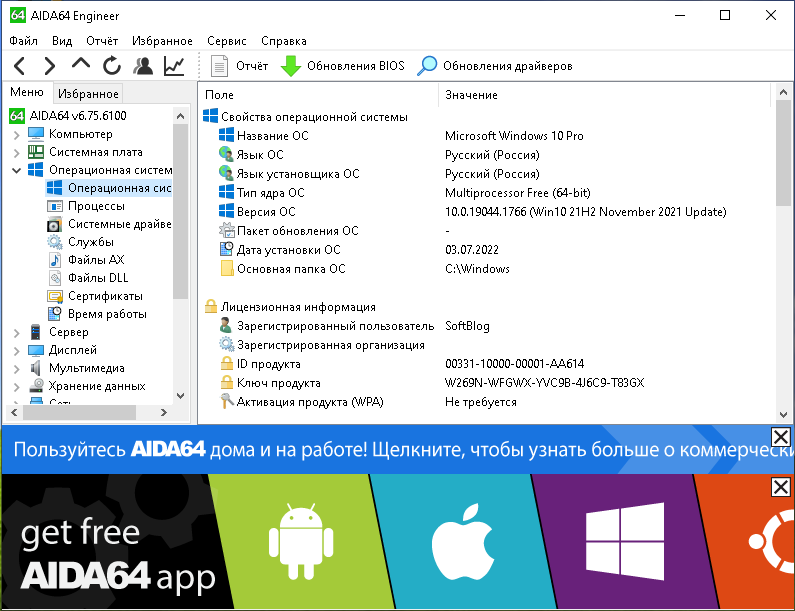Select the Хранение данных disk icon
The width and height of the screenshot is (795, 611).
[35, 386]
